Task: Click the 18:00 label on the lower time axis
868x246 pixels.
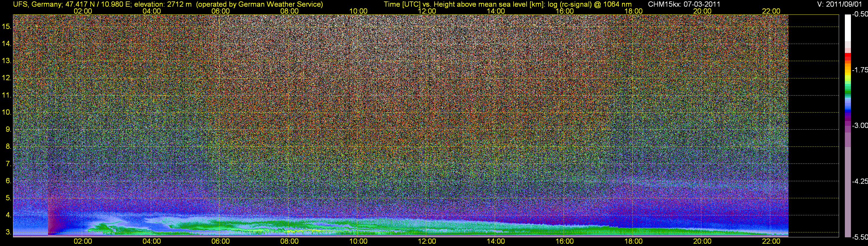Action: click(633, 241)
